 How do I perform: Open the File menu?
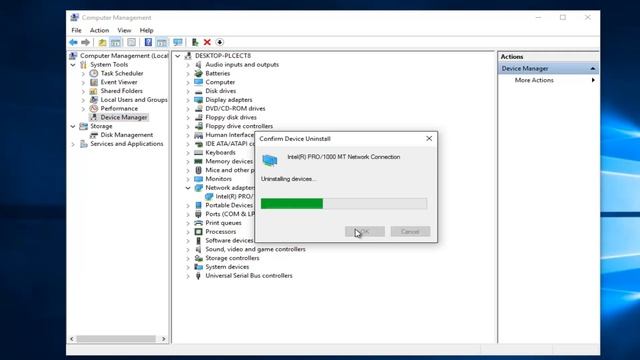click(76, 30)
